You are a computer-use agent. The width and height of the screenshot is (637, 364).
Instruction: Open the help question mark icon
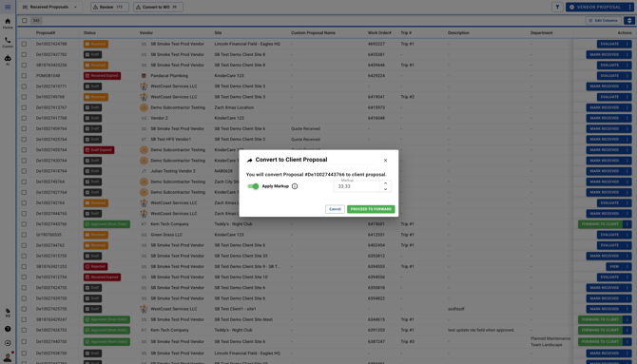(x=8, y=329)
